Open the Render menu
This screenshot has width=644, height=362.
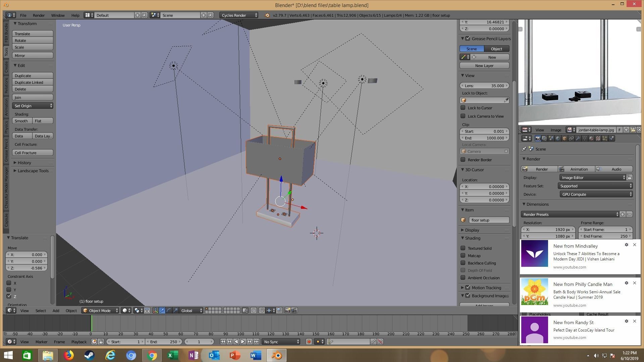(x=39, y=15)
